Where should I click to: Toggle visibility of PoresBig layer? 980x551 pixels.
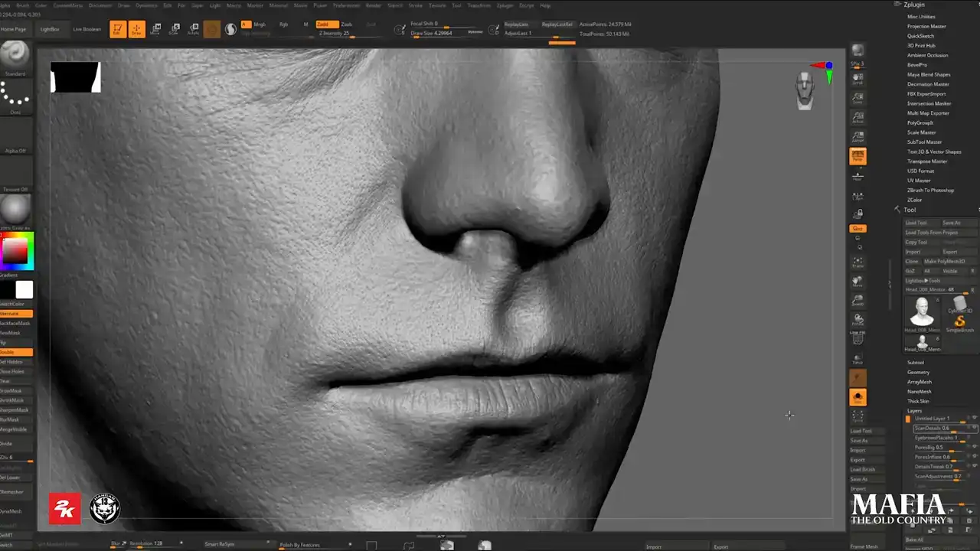tap(974, 447)
